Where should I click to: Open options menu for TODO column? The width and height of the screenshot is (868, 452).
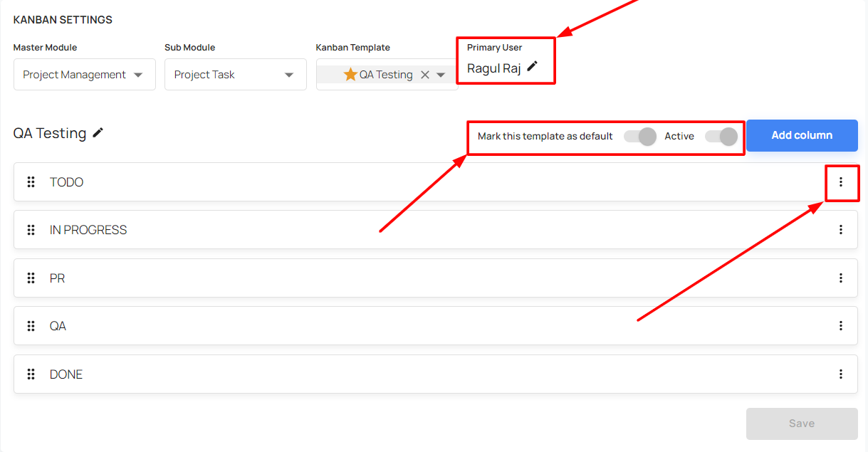tap(841, 182)
